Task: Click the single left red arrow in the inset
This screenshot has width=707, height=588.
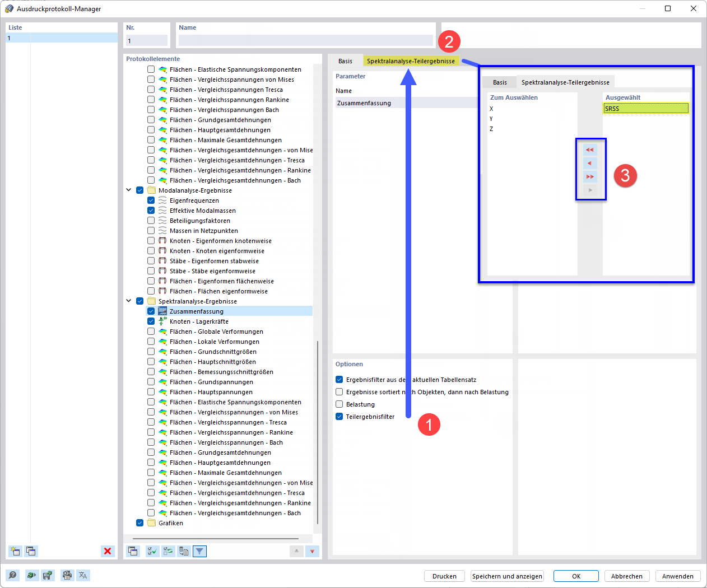Action: pyautogui.click(x=590, y=163)
